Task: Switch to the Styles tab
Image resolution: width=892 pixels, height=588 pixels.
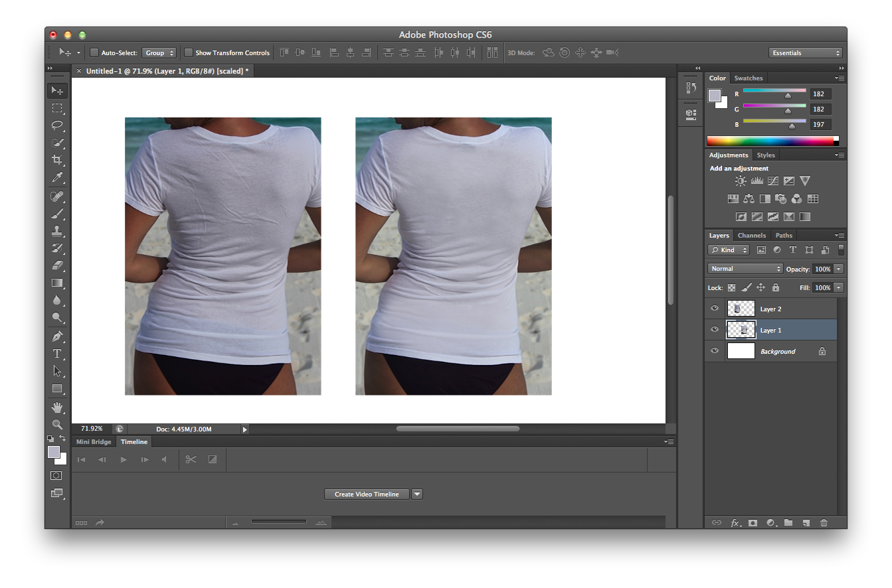Action: click(x=766, y=155)
